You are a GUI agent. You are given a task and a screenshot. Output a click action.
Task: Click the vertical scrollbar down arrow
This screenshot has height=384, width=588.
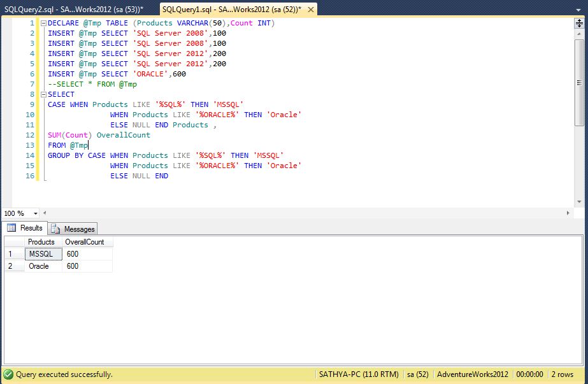click(577, 200)
